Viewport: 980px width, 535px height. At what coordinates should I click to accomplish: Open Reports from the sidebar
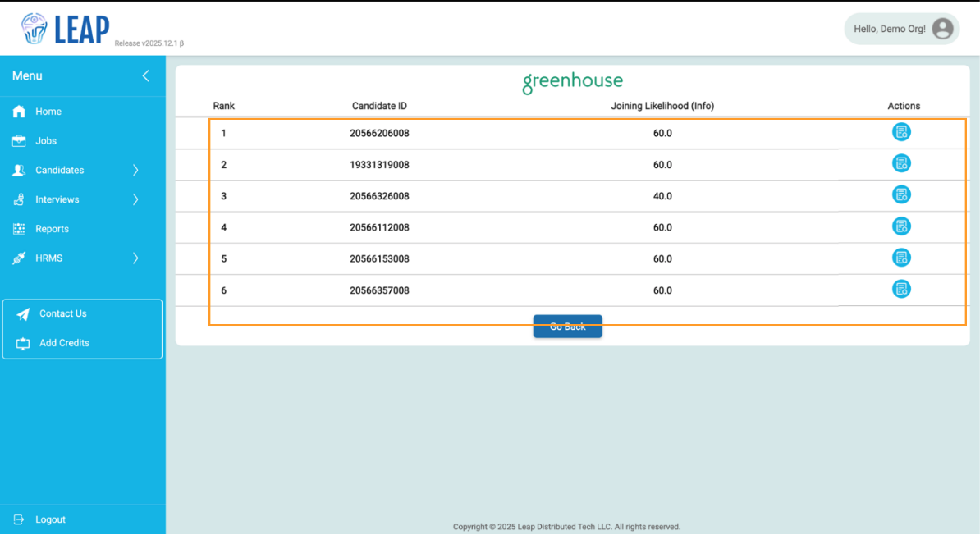(51, 229)
